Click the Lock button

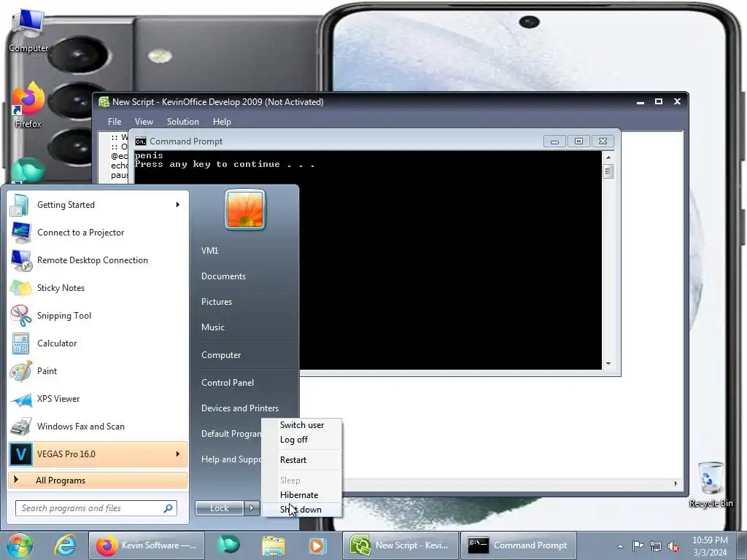pos(220,508)
